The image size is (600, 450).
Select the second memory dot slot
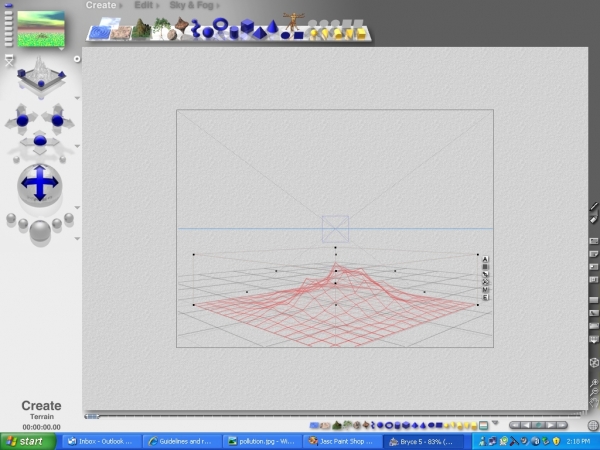click(x=8, y=13)
